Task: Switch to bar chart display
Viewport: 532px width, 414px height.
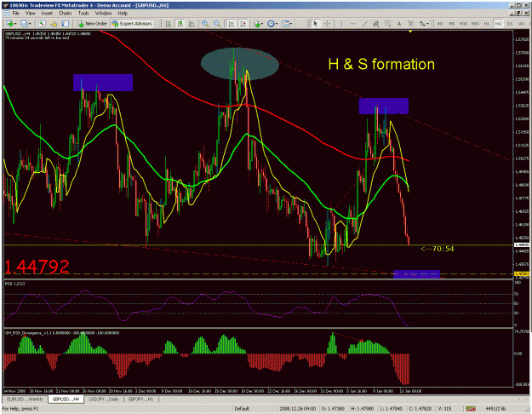Action: (x=168, y=24)
